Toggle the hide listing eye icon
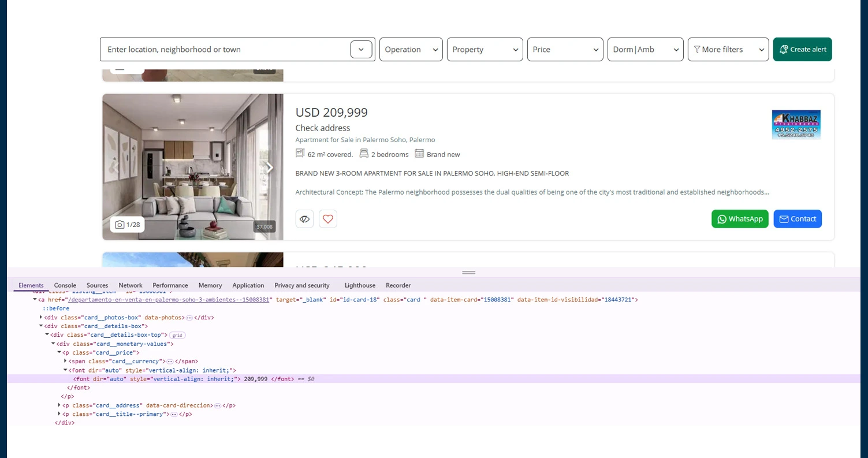Image resolution: width=868 pixels, height=458 pixels. click(305, 219)
